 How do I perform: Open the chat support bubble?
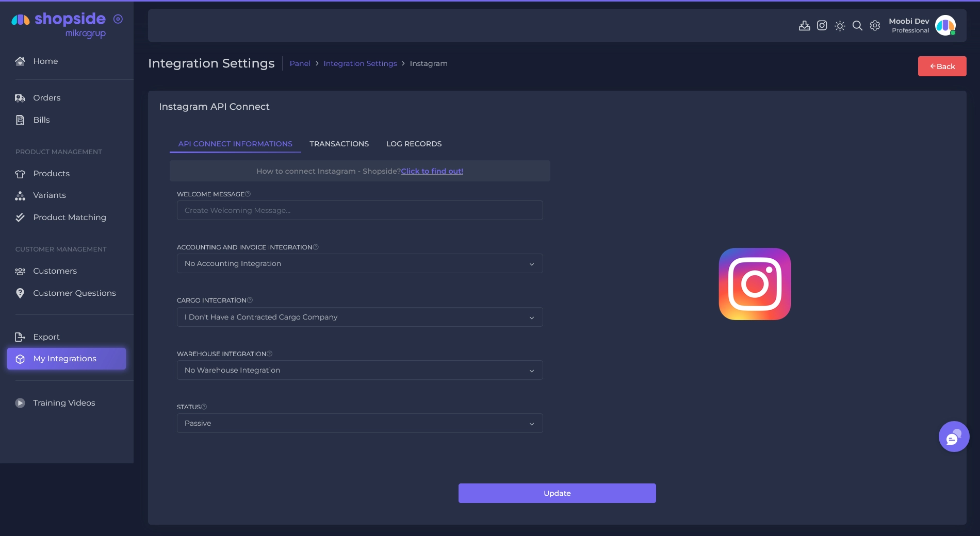[x=954, y=437]
